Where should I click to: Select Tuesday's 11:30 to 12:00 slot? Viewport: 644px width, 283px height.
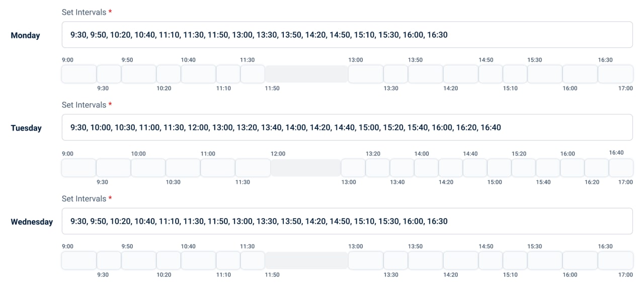tap(253, 168)
